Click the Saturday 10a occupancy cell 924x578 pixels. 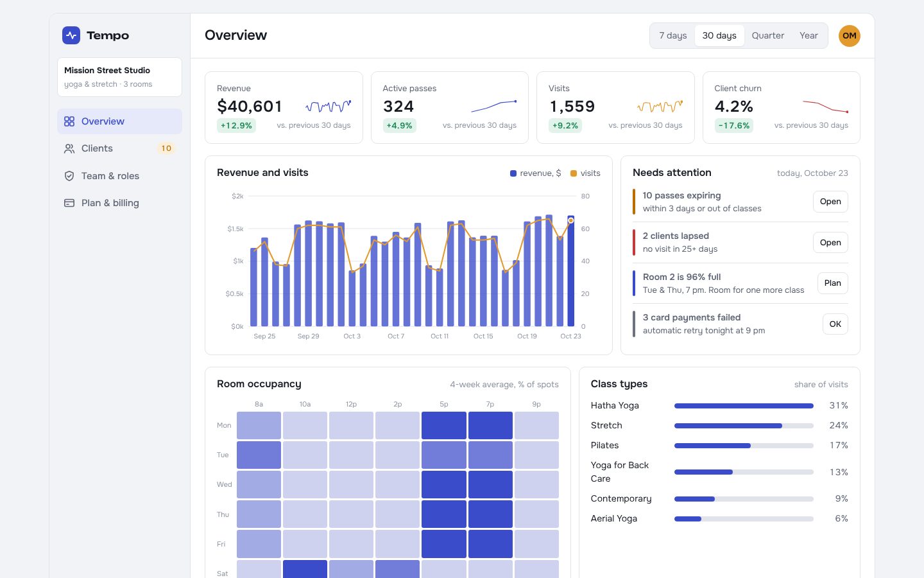tap(305, 570)
